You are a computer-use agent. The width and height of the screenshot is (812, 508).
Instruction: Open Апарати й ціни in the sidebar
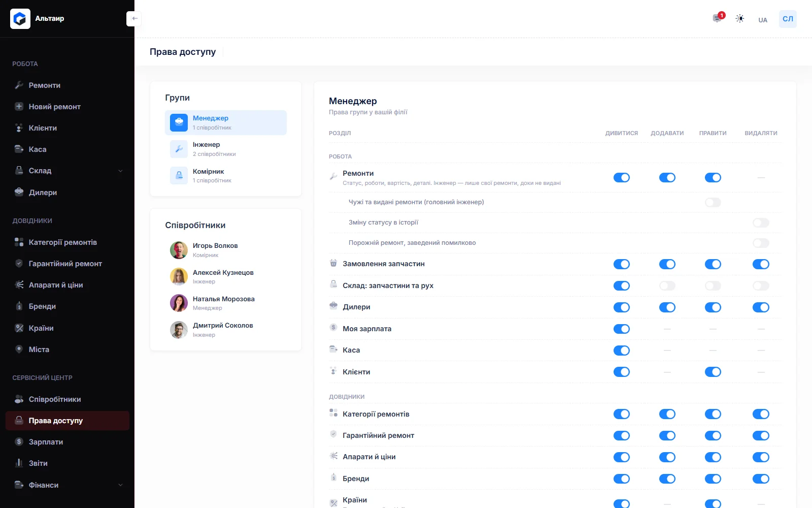(x=67, y=285)
